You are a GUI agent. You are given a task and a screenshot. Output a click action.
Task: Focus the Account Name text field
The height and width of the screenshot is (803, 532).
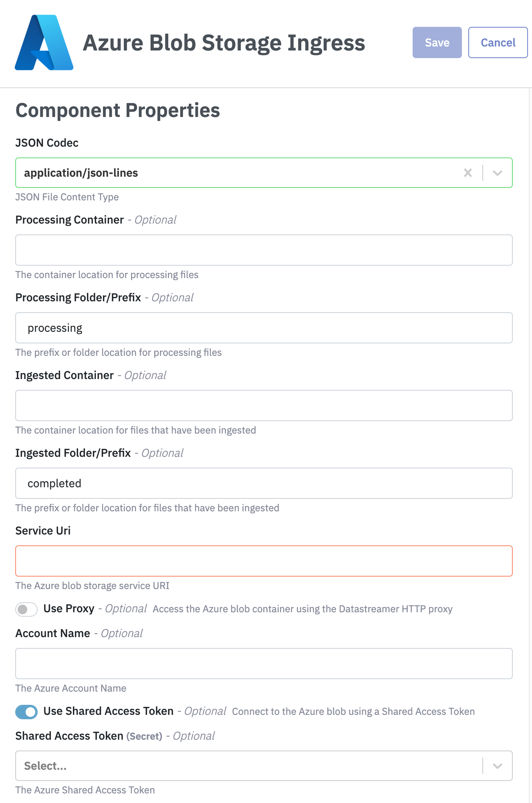(264, 664)
